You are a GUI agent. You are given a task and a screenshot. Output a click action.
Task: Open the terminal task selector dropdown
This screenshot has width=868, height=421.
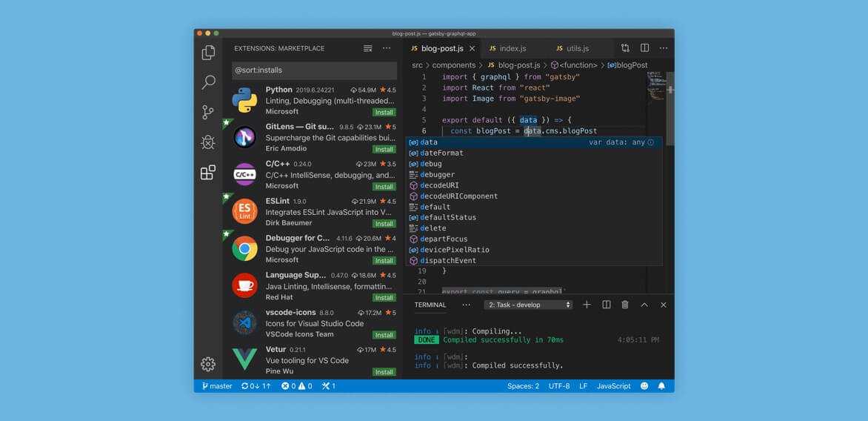(528, 305)
